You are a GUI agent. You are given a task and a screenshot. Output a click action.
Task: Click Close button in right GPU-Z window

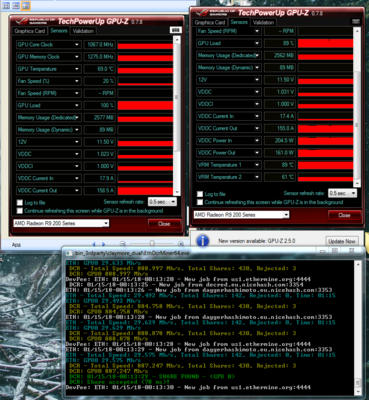344,215
